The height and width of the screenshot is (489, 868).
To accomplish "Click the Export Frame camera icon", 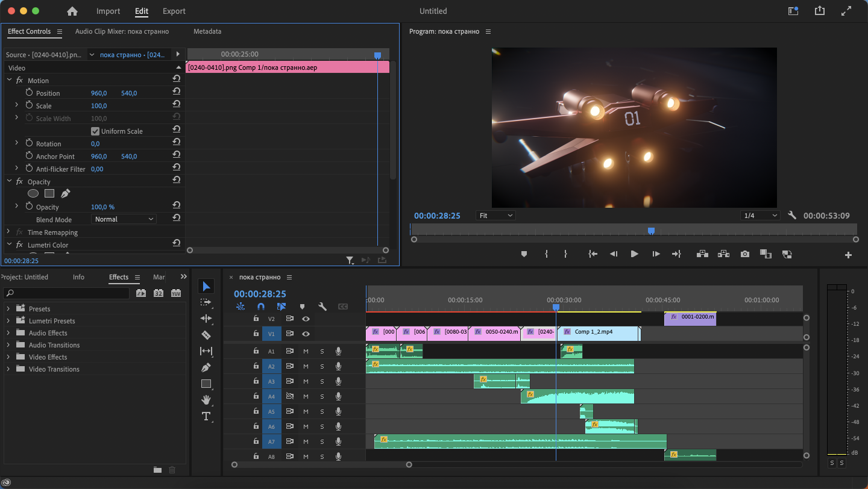I will tap(745, 254).
